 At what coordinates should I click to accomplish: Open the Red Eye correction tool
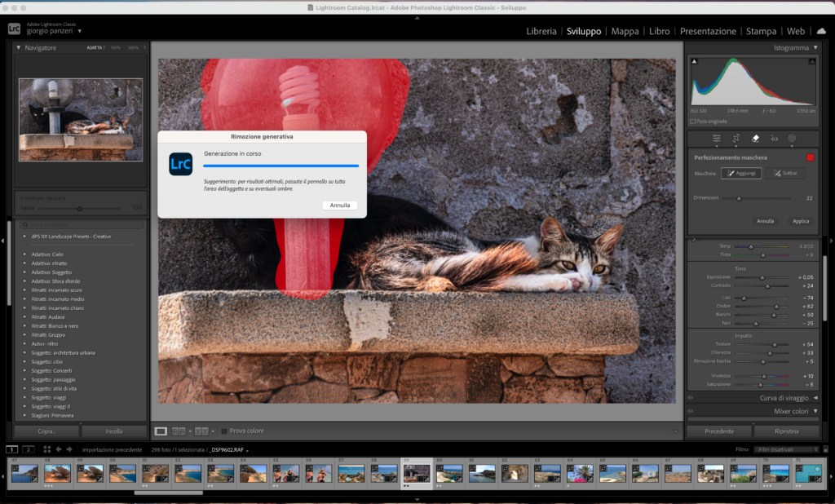[775, 139]
